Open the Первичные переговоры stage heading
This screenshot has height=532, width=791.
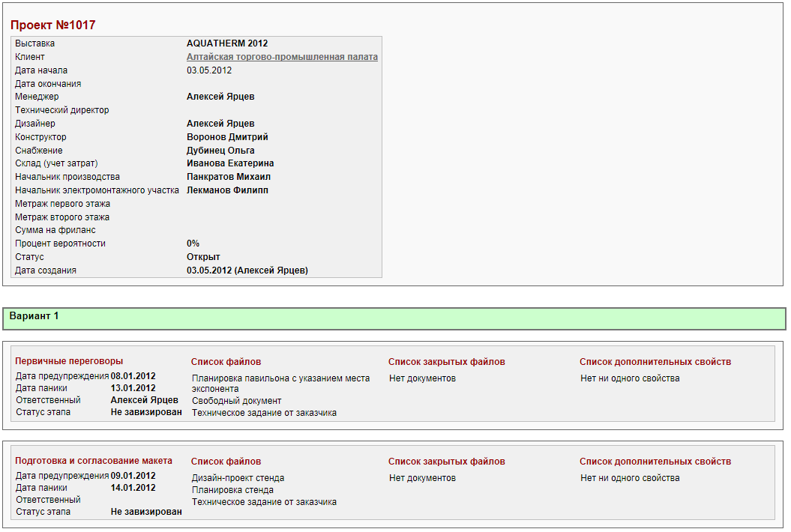[x=69, y=361]
